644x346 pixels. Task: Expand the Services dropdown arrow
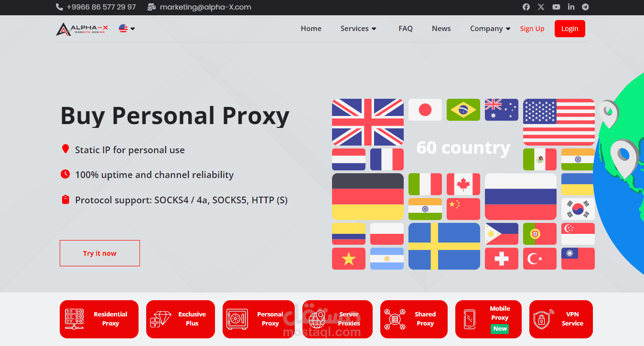click(x=374, y=29)
